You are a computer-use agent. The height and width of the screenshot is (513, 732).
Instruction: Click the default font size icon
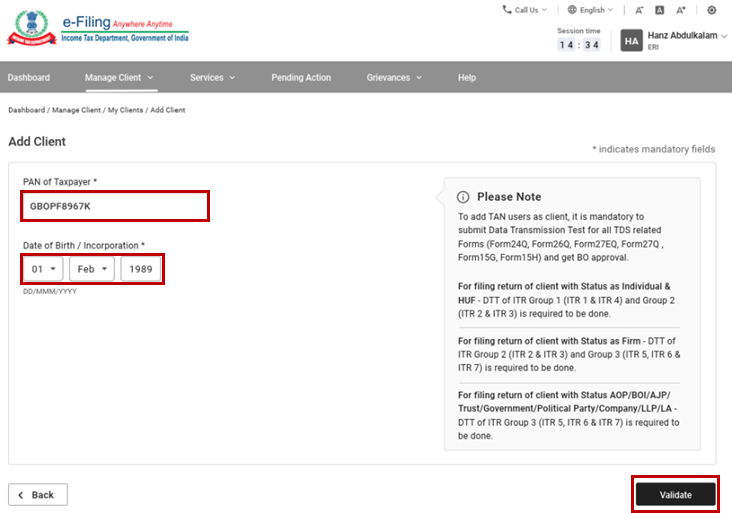(660, 10)
